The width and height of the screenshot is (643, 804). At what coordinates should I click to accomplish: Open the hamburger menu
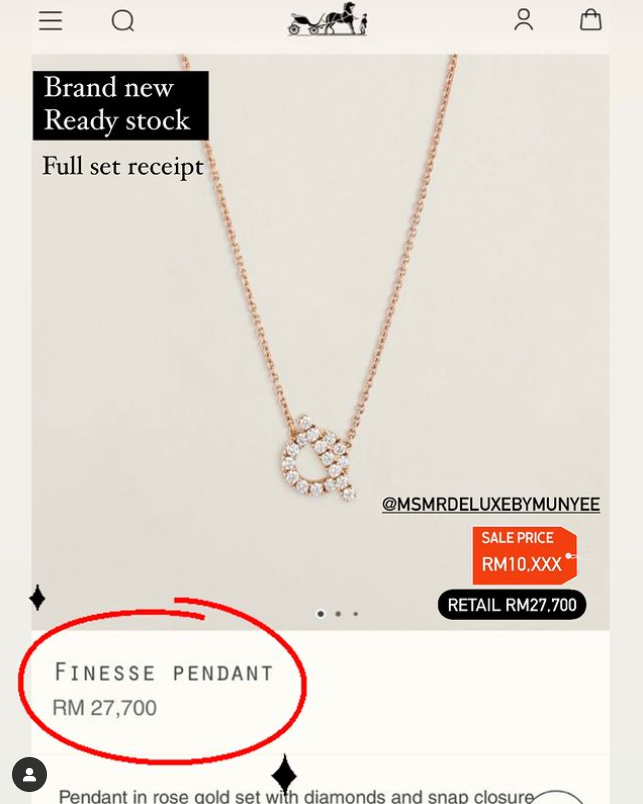click(50, 21)
